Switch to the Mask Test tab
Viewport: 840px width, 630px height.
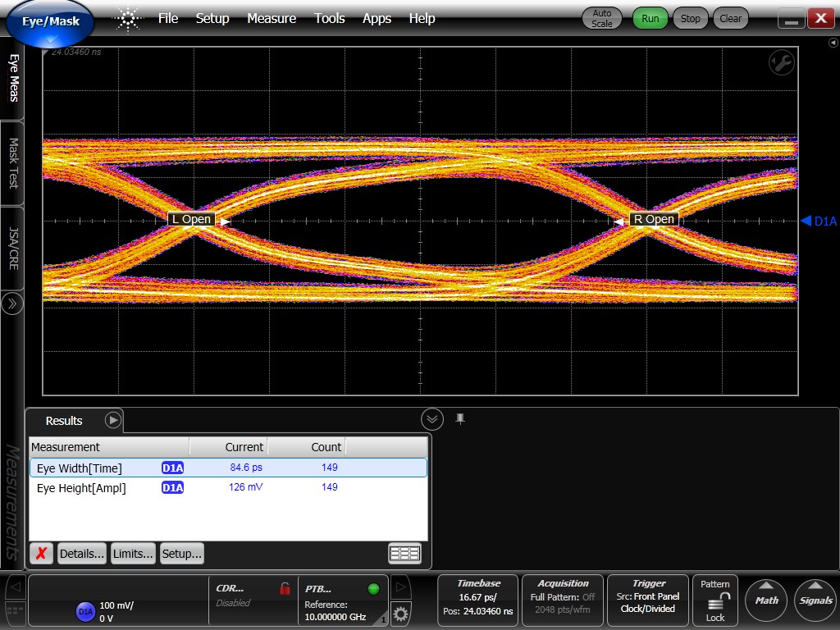tap(13, 162)
